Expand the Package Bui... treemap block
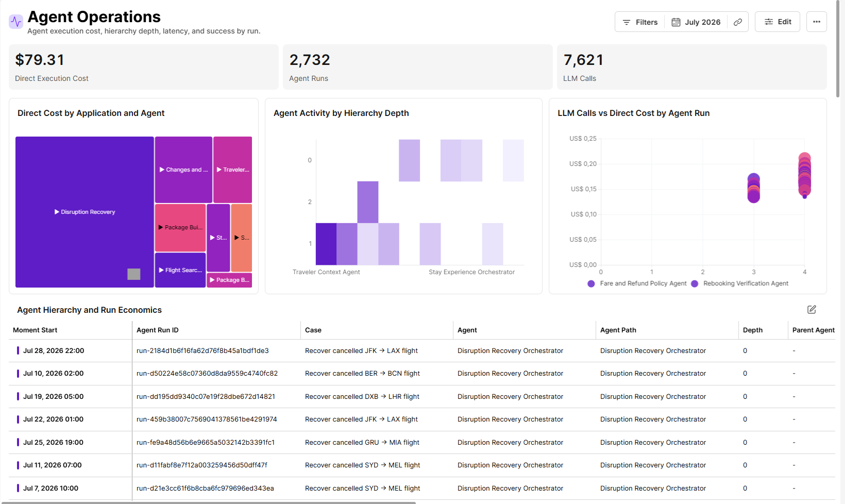The image size is (845, 504). click(180, 227)
